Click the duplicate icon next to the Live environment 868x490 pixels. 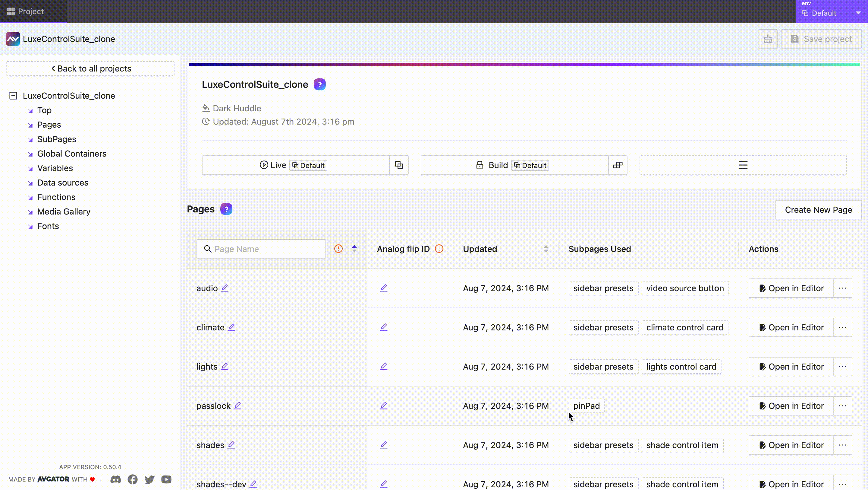[399, 165]
